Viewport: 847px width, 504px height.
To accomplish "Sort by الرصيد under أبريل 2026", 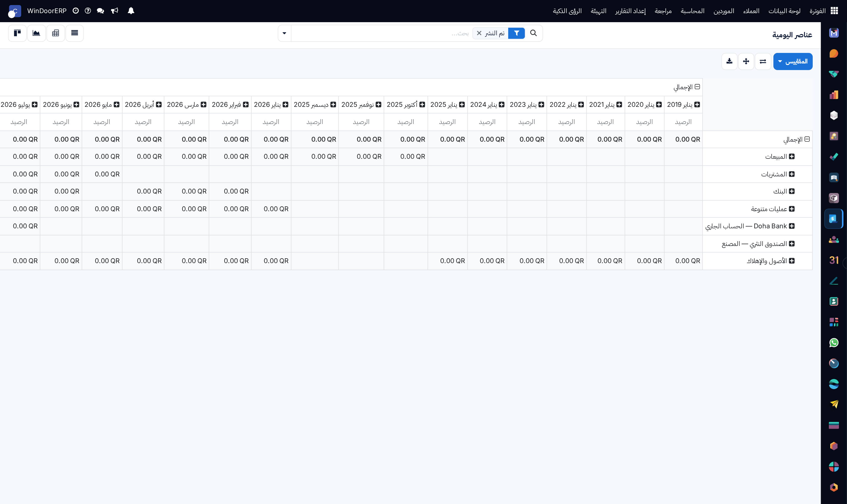I will pyautogui.click(x=143, y=122).
